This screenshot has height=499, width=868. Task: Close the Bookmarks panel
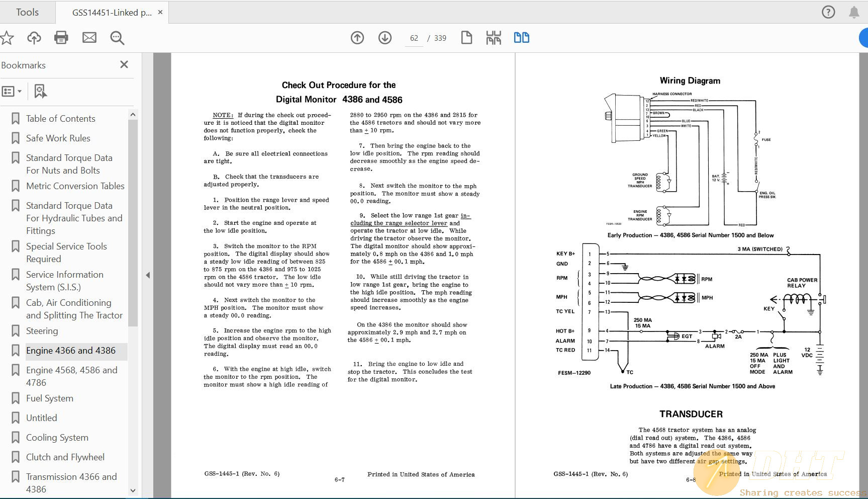point(124,64)
